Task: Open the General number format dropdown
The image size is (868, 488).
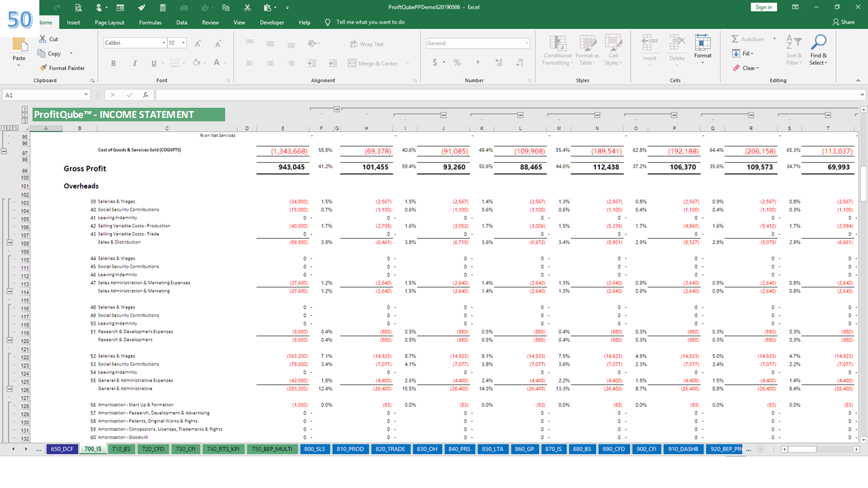Action: click(526, 43)
